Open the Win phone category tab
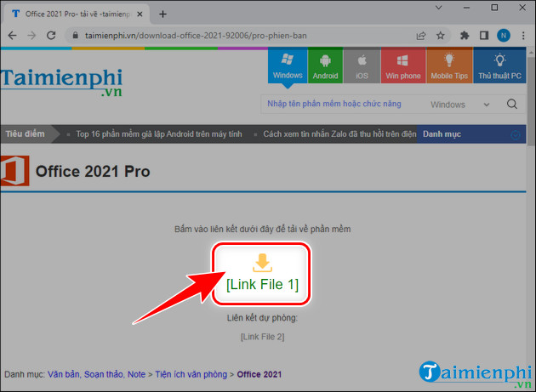Screen dimensions: 536x392 (403, 65)
